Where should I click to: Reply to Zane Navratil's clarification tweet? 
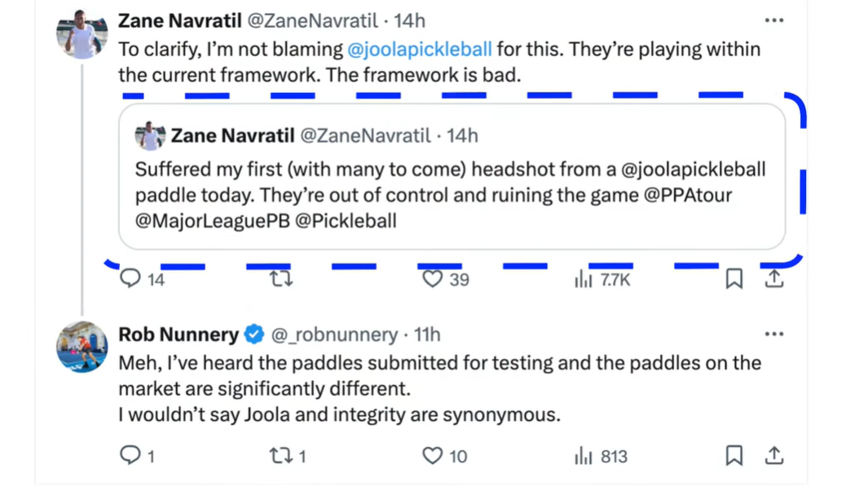click(131, 279)
